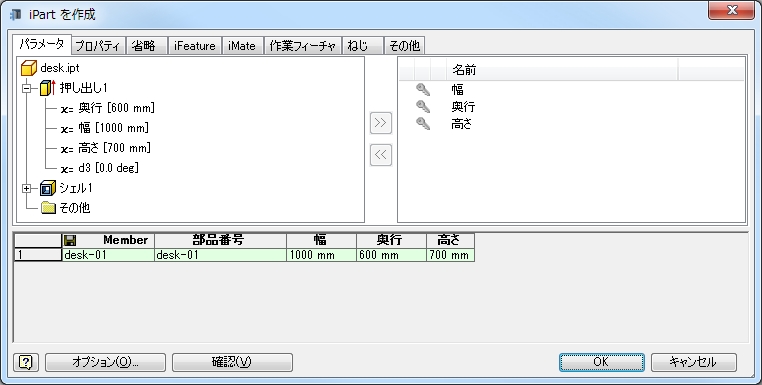Switch to the iMate tab
This screenshot has height=385, width=762.
point(242,46)
